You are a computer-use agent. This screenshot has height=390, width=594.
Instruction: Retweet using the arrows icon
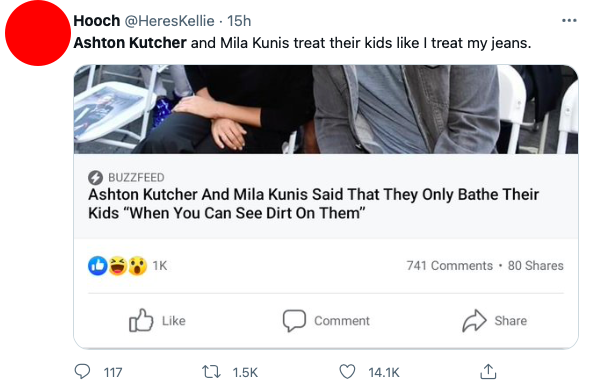(x=211, y=372)
